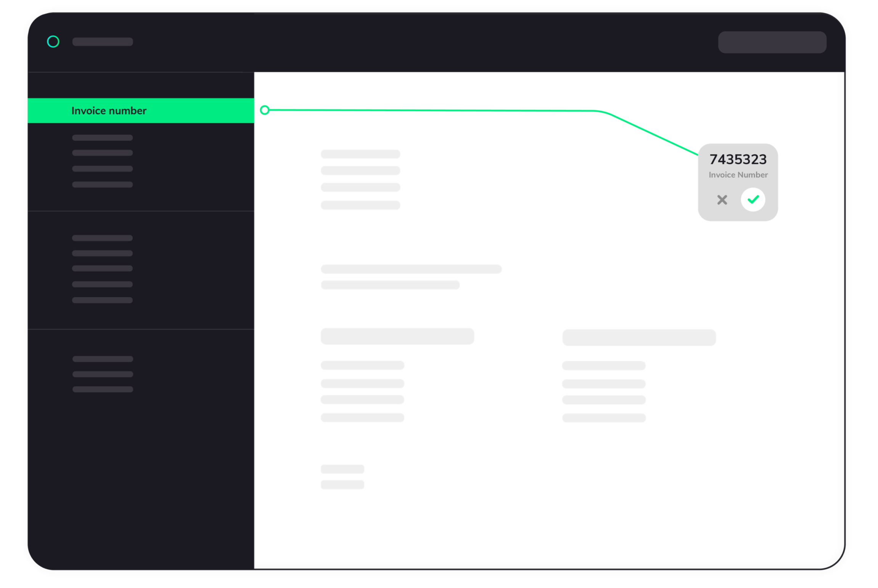Screen dimensions: 878x588
Task: Click the green connector node beside the Invoice number row
Action: point(265,110)
